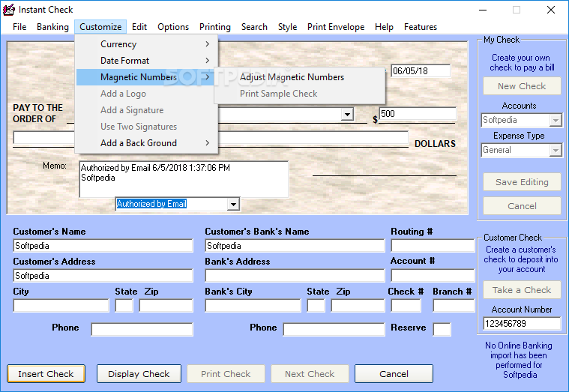Click the Branch # field
The width and height of the screenshot is (569, 392).
pos(454,306)
